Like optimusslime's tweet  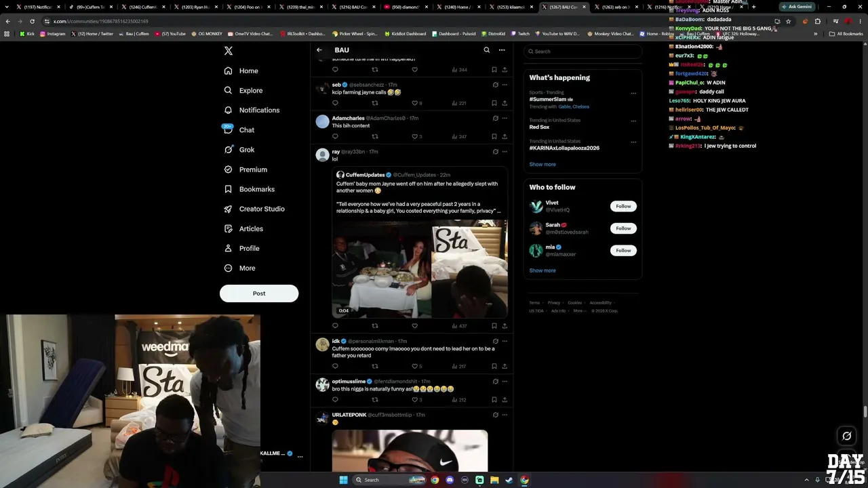click(x=415, y=399)
